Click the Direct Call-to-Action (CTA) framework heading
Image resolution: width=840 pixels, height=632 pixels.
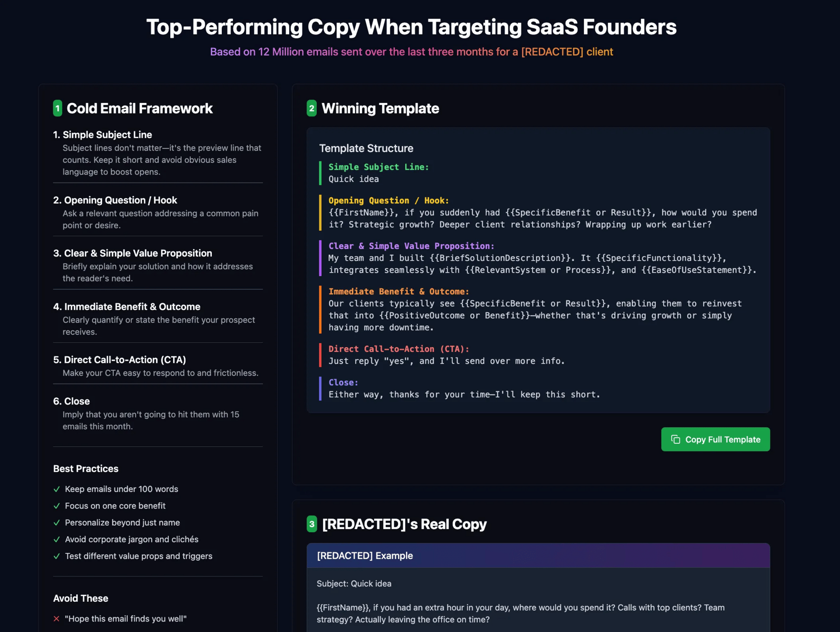click(x=119, y=360)
